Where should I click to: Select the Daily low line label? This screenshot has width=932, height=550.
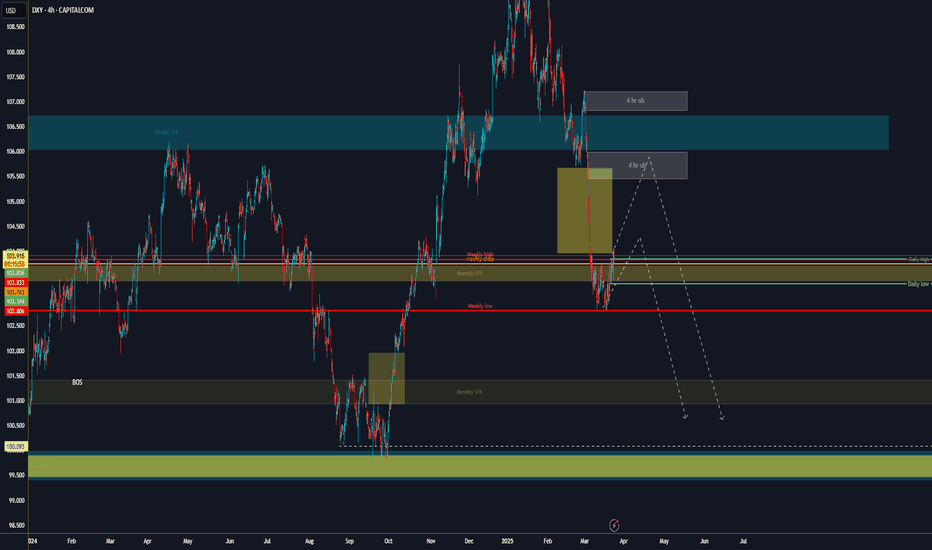(x=918, y=284)
